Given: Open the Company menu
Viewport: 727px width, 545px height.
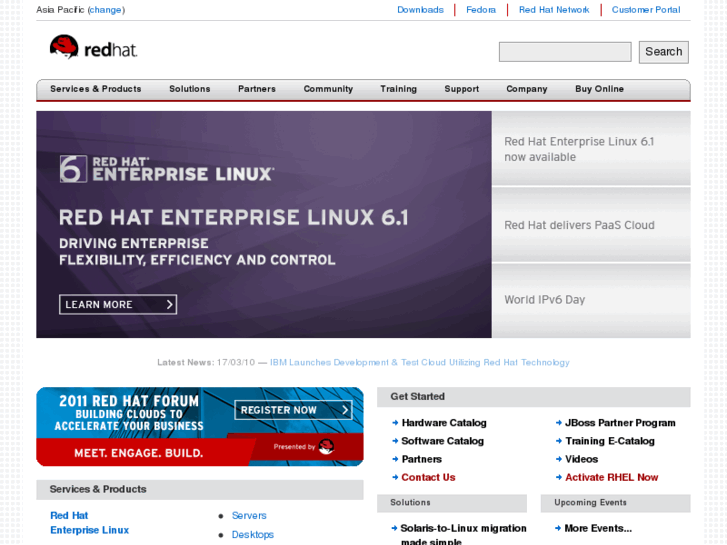Looking at the screenshot, I should (x=527, y=89).
